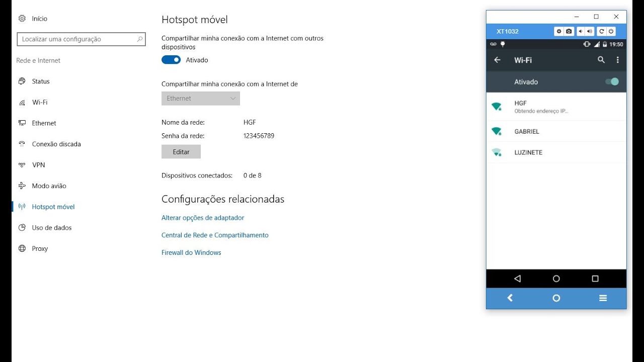Screen dimensions: 644x362
Task: Open search in phone Wi-Fi screen
Action: point(601,60)
